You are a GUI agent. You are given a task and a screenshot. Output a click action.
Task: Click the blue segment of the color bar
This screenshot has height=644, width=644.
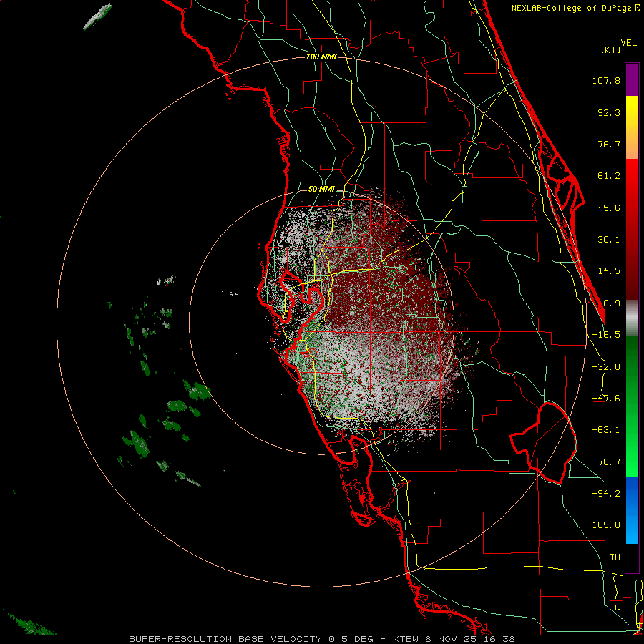(x=632, y=510)
